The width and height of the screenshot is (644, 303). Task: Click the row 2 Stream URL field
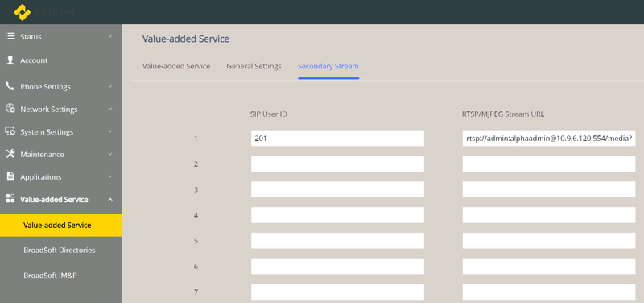coord(549,164)
